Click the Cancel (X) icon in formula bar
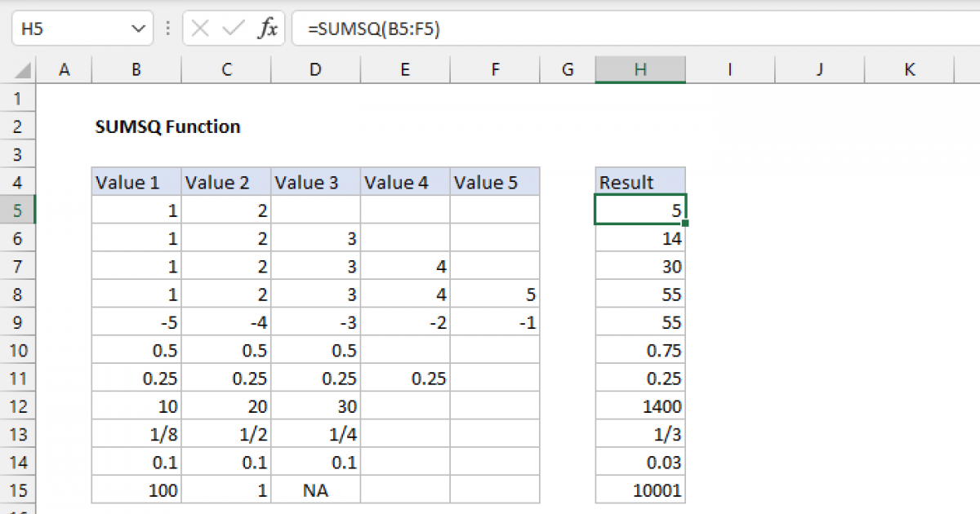Screen dimensions: 980x514 (x=198, y=27)
